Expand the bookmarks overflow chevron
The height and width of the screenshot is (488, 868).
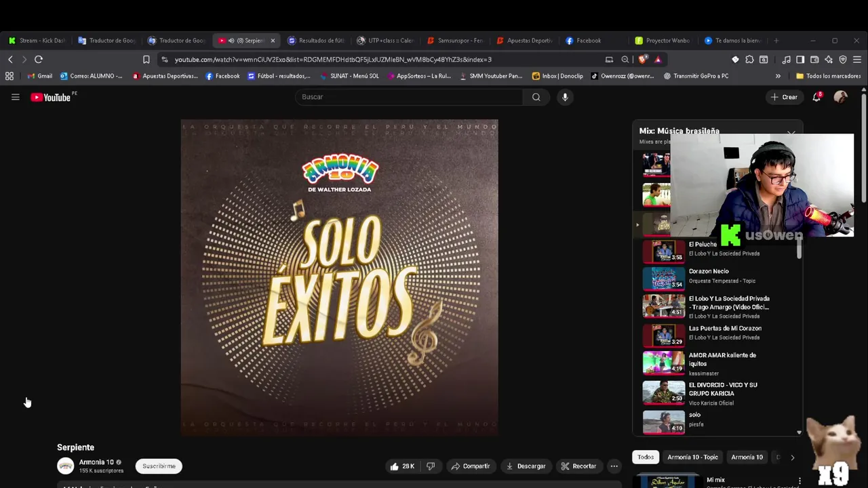tap(778, 76)
